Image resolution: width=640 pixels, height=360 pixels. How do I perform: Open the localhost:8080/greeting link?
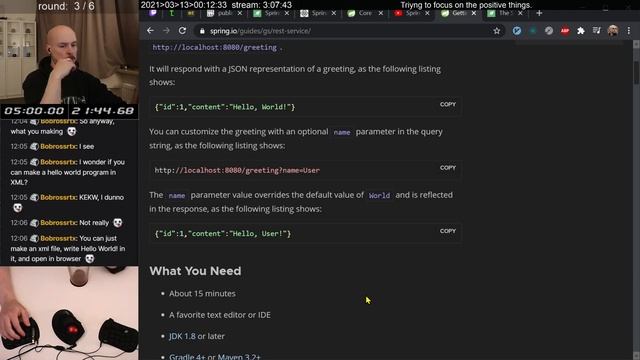[x=214, y=47]
